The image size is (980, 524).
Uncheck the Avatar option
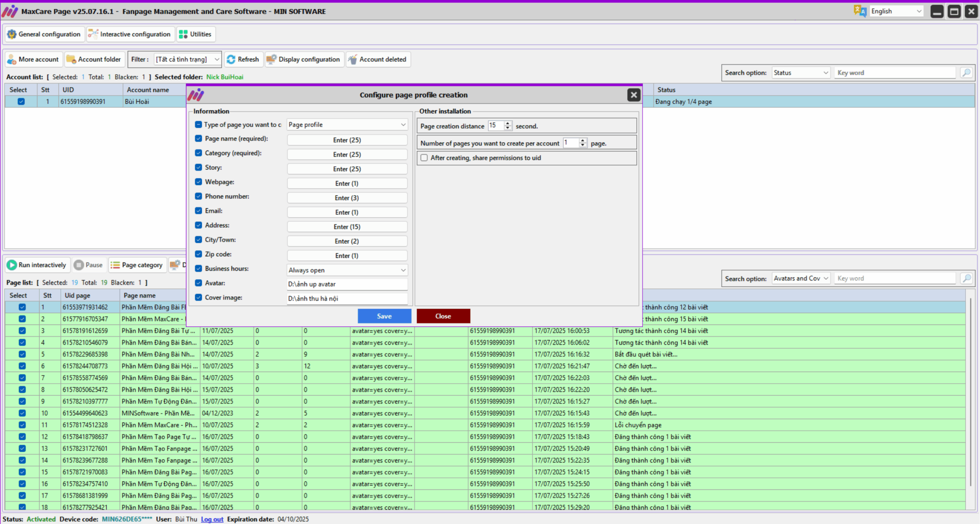198,283
